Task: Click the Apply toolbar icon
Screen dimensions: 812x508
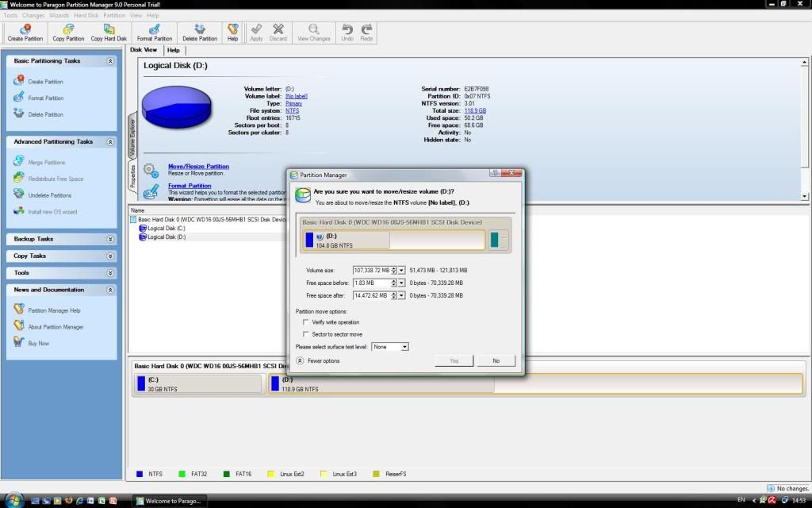Action: pos(256,33)
